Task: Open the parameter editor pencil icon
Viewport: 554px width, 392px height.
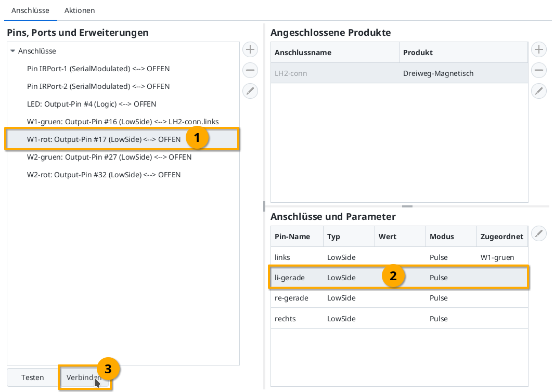Action: pyautogui.click(x=538, y=233)
